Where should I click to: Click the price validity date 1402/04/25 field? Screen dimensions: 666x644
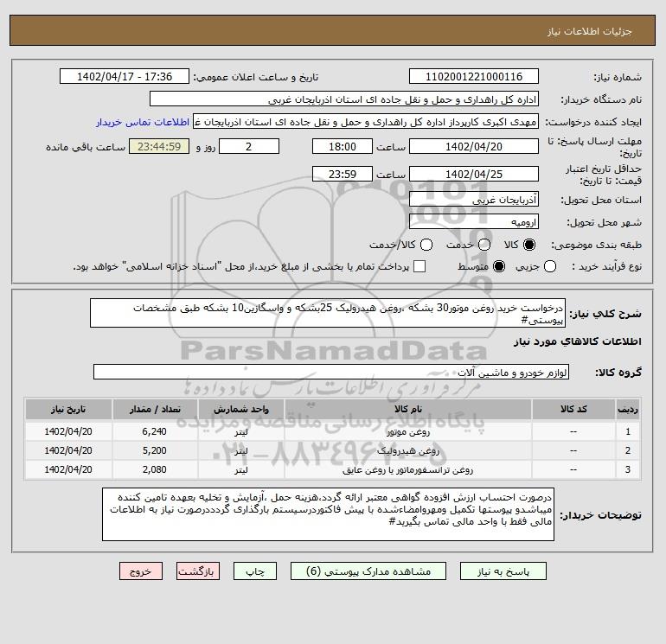(x=474, y=174)
